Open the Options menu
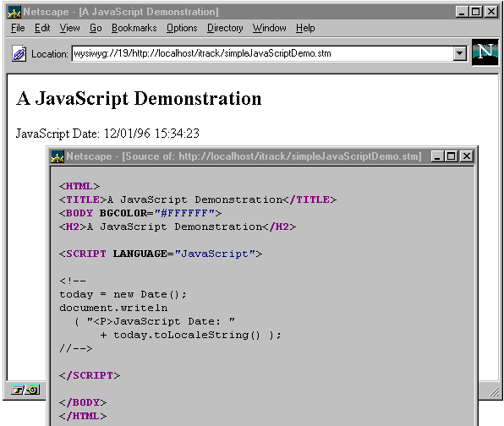 [x=182, y=28]
